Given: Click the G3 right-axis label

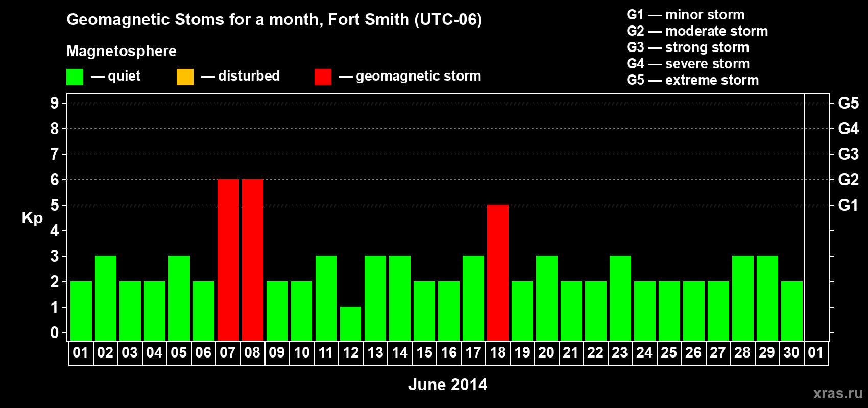Looking at the screenshot, I should click(848, 154).
